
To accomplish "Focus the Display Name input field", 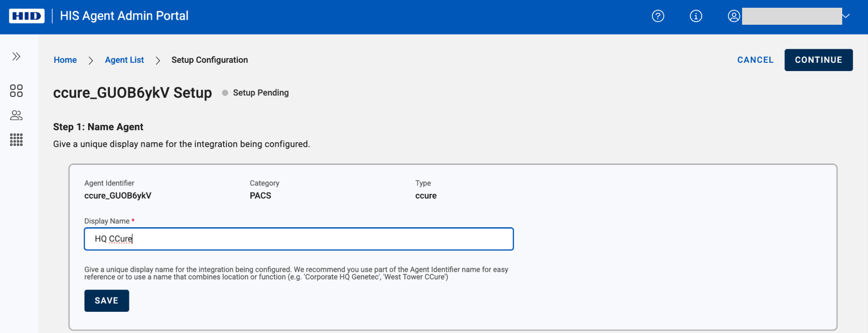I will [299, 239].
